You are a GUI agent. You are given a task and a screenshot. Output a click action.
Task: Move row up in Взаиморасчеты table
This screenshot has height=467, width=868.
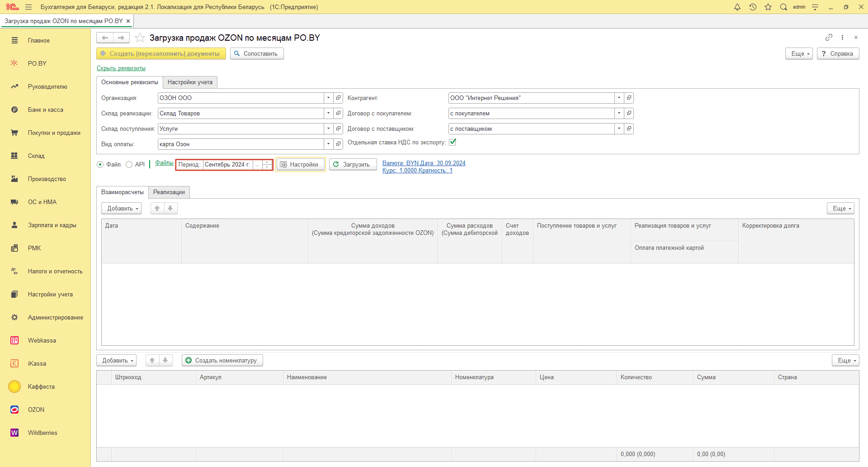(x=157, y=208)
